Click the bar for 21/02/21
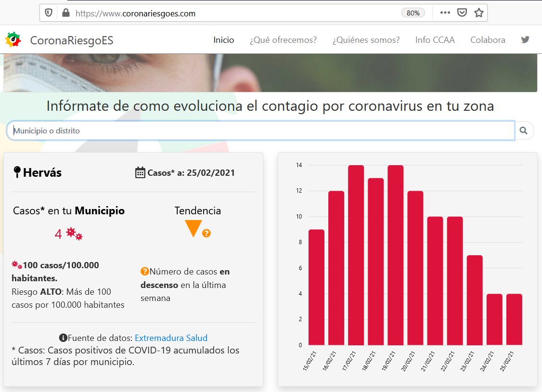542x392 pixels. (435, 281)
